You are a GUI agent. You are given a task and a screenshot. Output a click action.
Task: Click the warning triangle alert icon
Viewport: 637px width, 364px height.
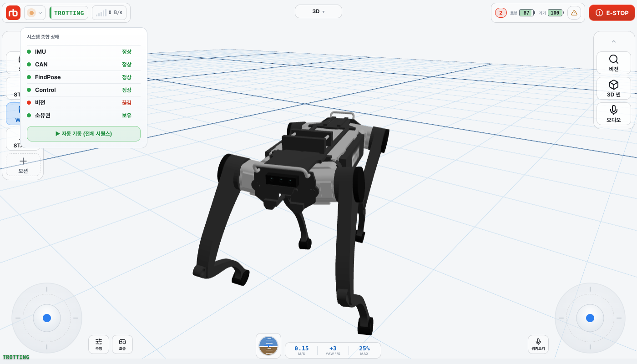click(574, 13)
